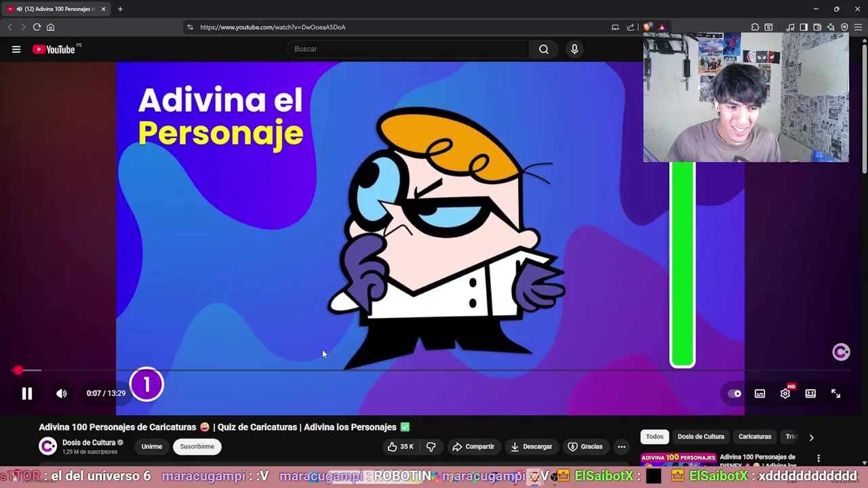Start voice search with microphone

point(574,49)
